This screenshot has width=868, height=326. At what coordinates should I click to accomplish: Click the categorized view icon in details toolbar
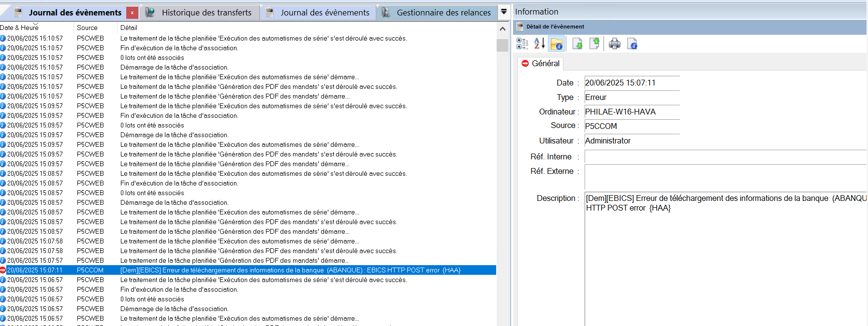coord(522,44)
